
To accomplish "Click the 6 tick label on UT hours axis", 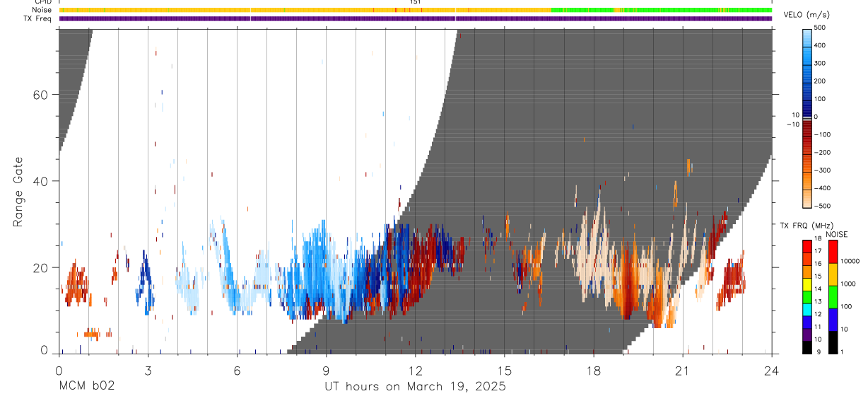I will pyautogui.click(x=237, y=371).
